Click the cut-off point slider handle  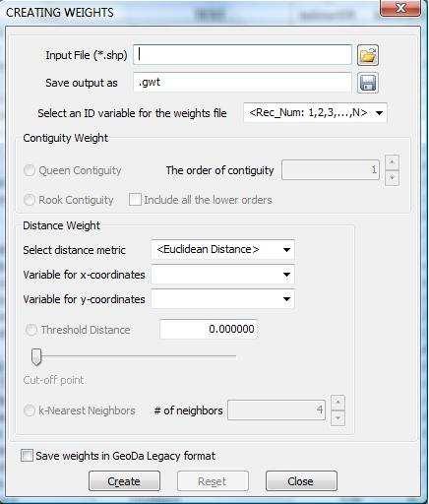click(36, 357)
